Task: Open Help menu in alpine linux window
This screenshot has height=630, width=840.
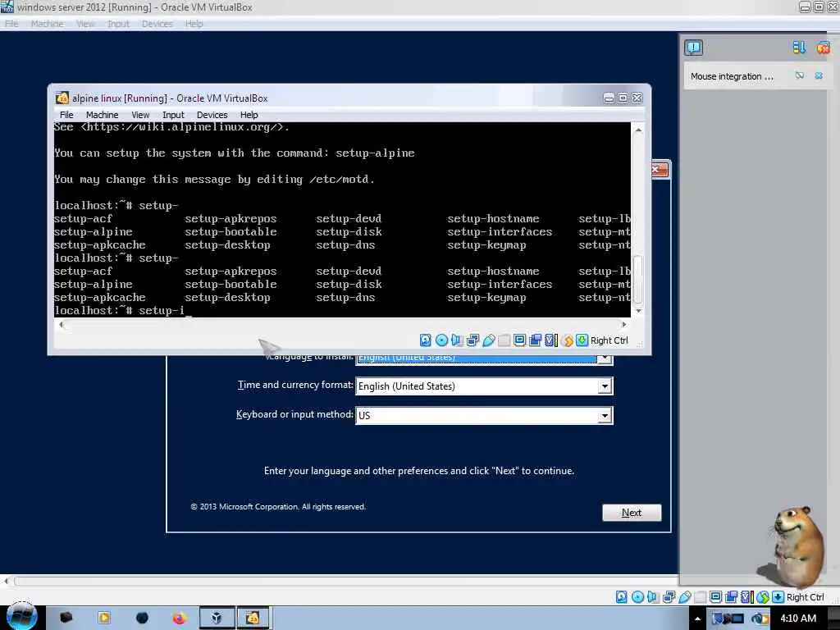Action: (x=249, y=115)
